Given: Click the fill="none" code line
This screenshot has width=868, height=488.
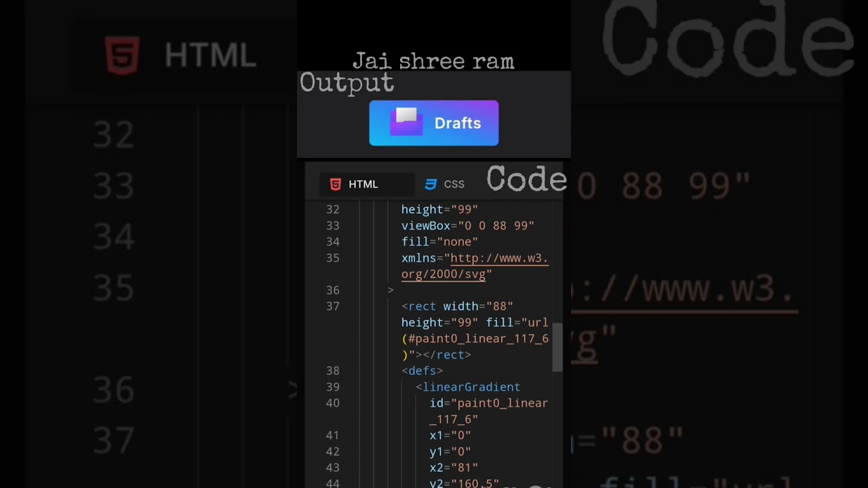Looking at the screenshot, I should point(439,242).
